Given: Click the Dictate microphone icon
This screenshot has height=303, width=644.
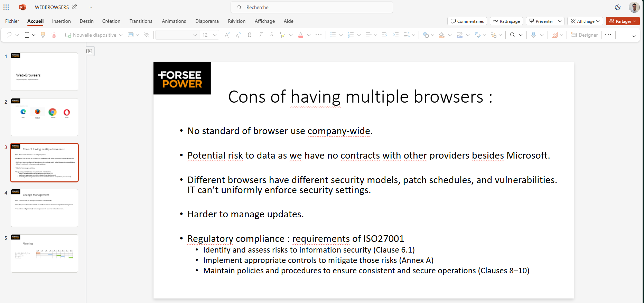Looking at the screenshot, I should click(x=533, y=35).
